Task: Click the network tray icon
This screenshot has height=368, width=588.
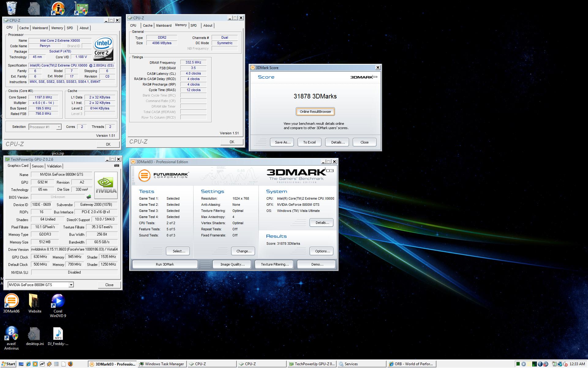Action: coord(560,364)
